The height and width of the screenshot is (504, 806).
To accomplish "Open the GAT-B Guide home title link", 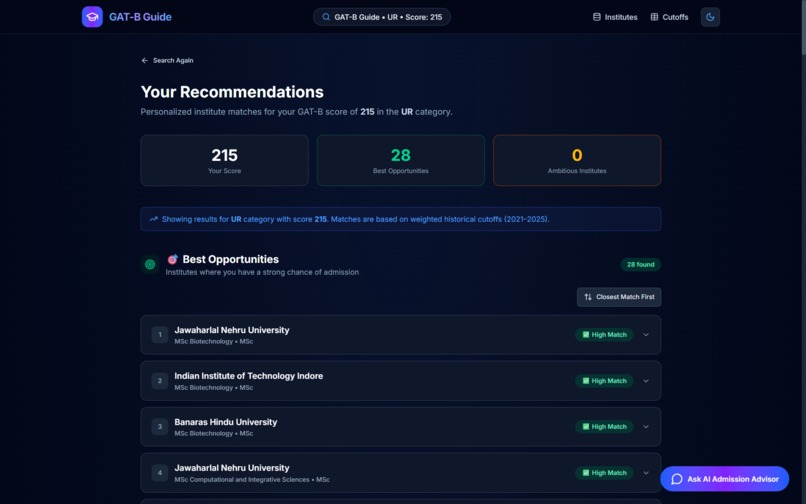I will [x=140, y=17].
